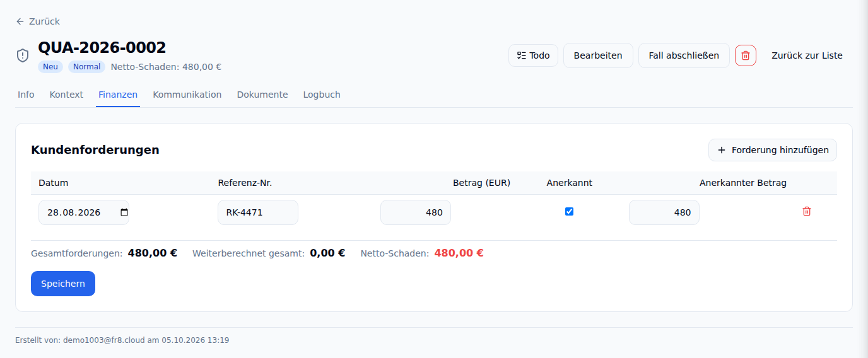868x358 pixels.
Task: Click the Bearbeiten button
Action: (597, 55)
